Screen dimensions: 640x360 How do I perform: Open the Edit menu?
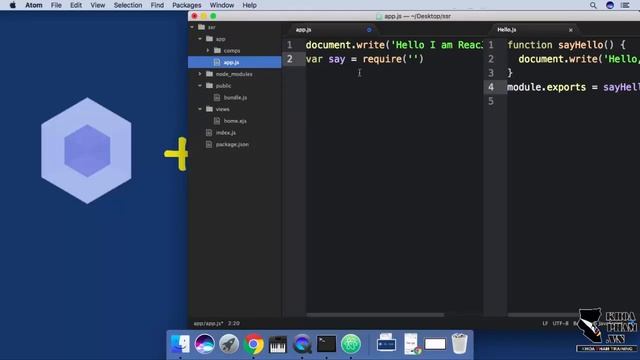tap(76, 5)
